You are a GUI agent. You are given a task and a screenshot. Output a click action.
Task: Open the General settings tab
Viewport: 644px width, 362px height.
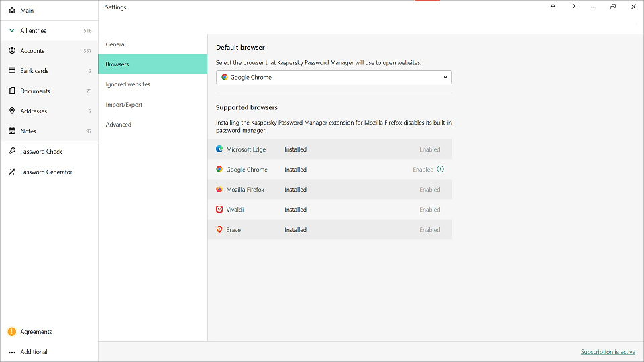(153, 44)
